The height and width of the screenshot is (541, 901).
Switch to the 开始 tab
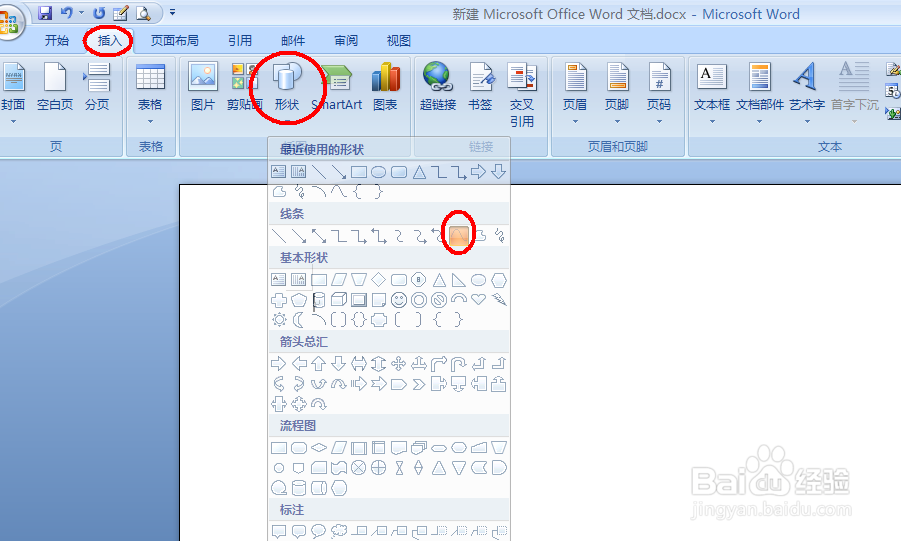[x=56, y=40]
